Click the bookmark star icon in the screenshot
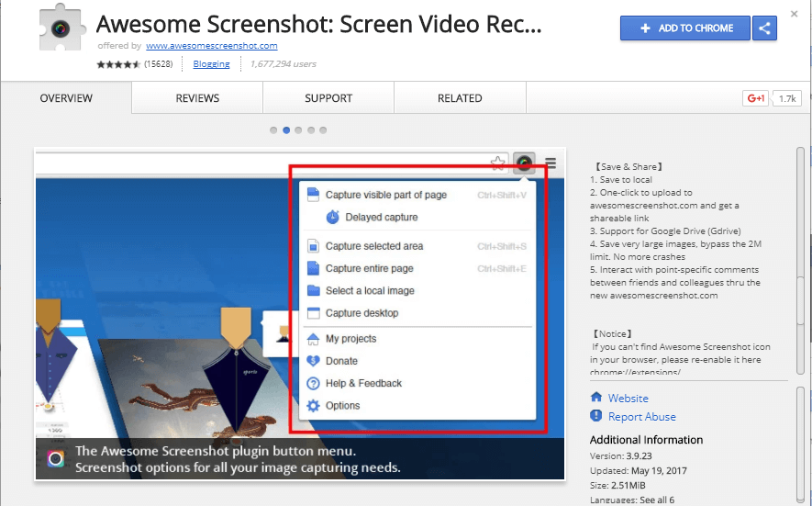 point(497,163)
